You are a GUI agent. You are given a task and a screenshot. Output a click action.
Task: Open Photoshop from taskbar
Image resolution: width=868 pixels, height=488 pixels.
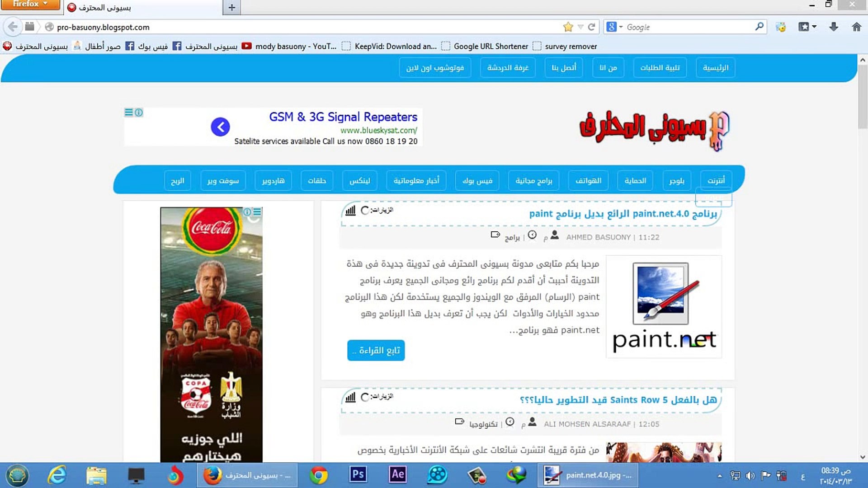pos(358,475)
